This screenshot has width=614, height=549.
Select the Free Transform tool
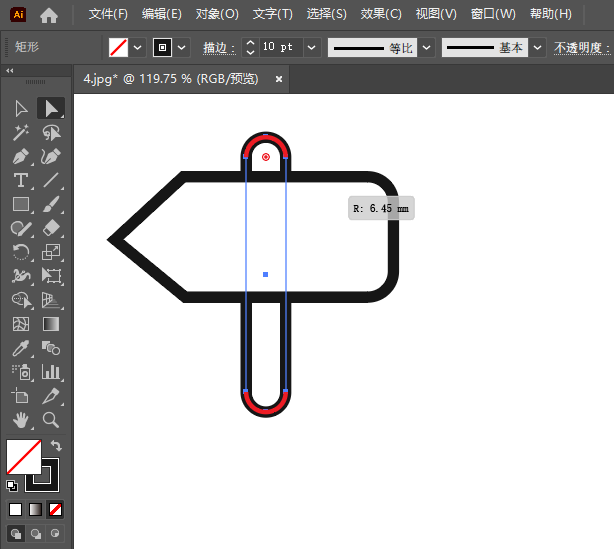[x=51, y=276]
